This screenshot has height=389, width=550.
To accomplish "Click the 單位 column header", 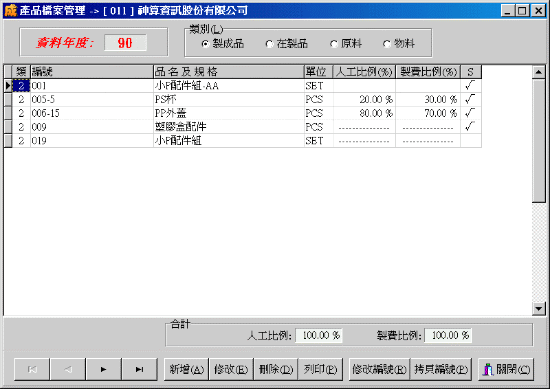I will [318, 72].
